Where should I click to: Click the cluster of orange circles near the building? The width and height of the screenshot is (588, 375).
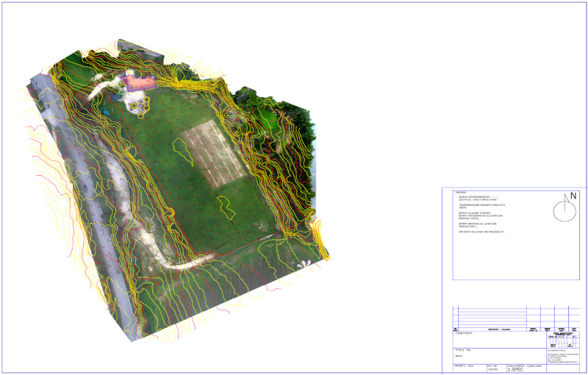pos(142,107)
